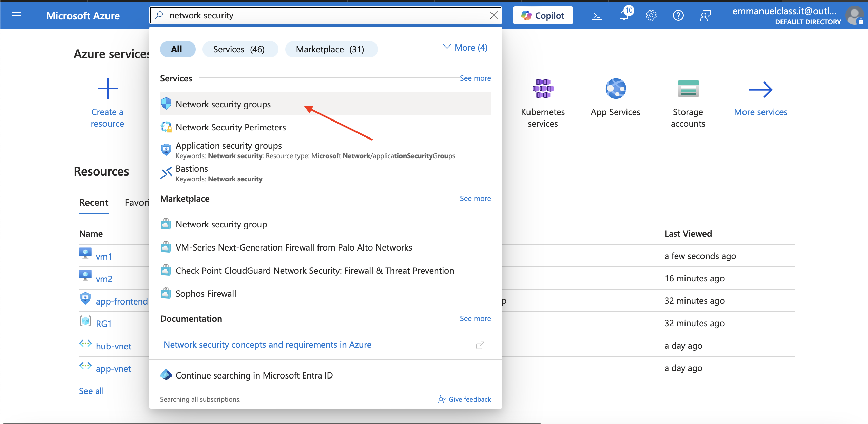Click the Network security group marketplace label

pyautogui.click(x=221, y=224)
